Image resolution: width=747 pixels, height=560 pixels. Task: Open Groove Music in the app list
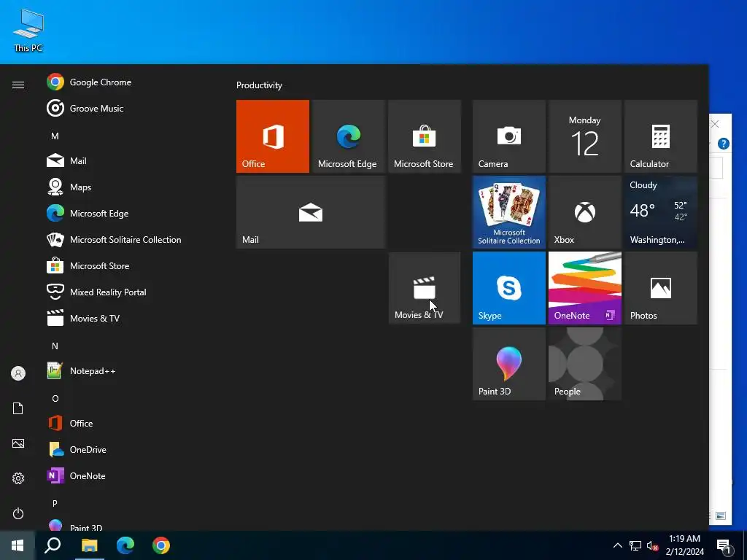click(x=128, y=108)
